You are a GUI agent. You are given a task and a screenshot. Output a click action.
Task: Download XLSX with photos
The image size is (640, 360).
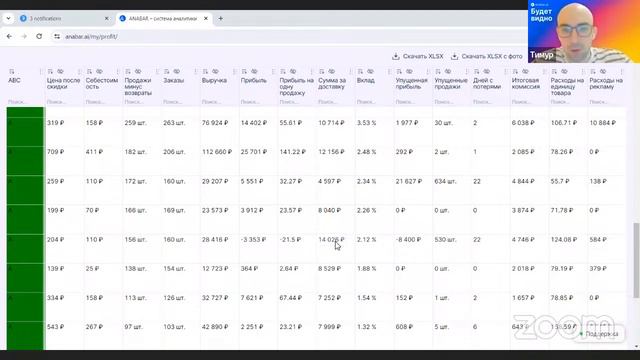click(x=487, y=56)
